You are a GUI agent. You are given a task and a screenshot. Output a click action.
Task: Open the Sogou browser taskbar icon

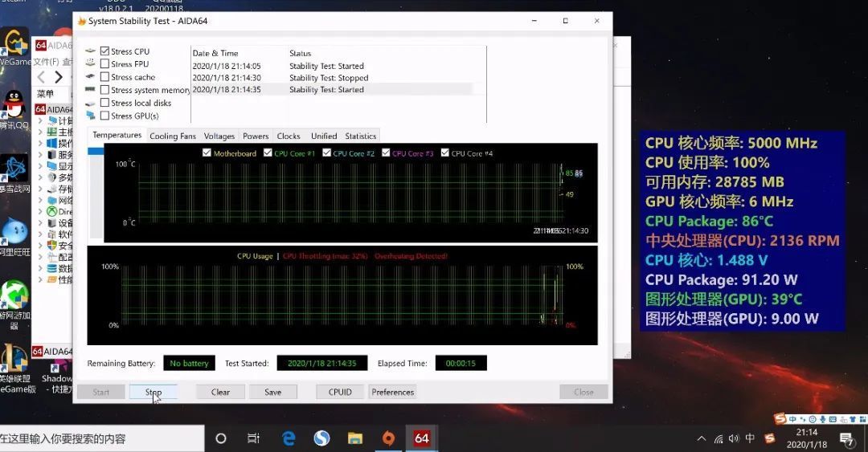coord(321,438)
